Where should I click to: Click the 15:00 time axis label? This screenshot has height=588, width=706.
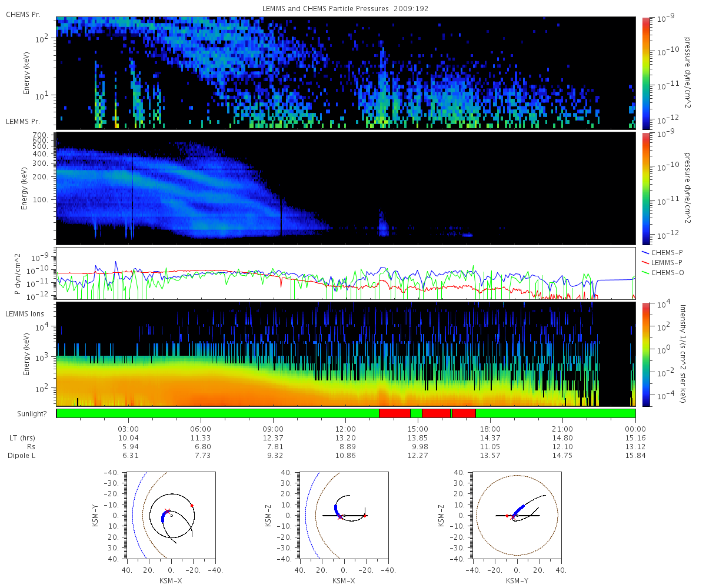pos(418,429)
